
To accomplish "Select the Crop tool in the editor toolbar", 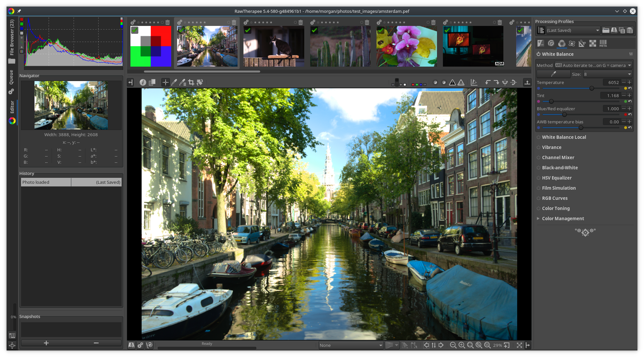I will (x=191, y=83).
